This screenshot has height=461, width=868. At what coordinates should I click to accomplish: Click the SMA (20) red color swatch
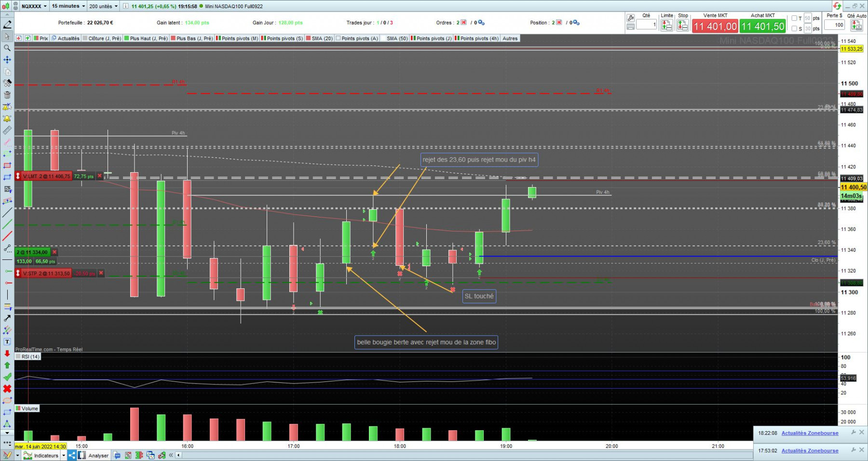point(308,38)
